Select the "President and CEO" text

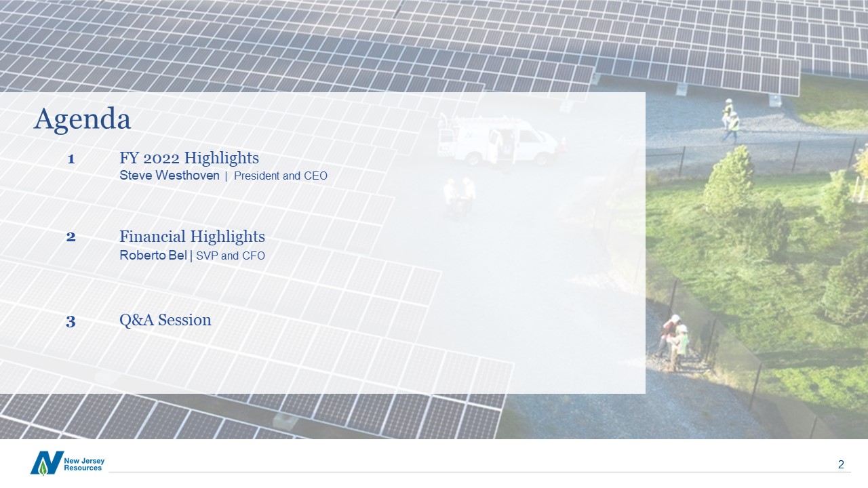pos(280,176)
